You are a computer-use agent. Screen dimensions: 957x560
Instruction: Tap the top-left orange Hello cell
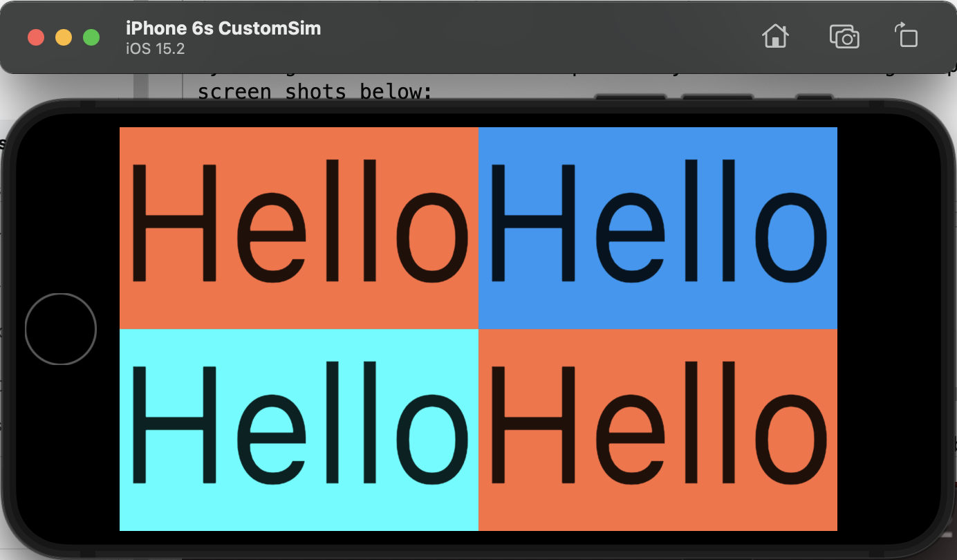pyautogui.click(x=299, y=228)
